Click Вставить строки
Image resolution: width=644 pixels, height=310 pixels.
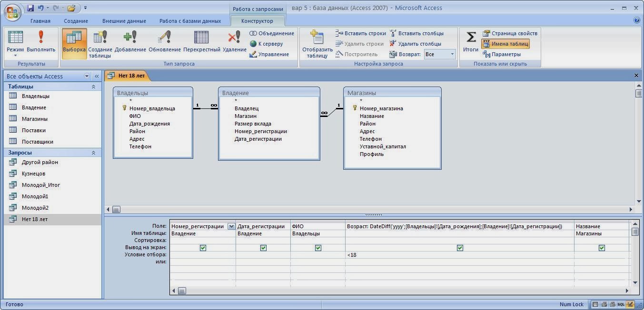click(361, 33)
